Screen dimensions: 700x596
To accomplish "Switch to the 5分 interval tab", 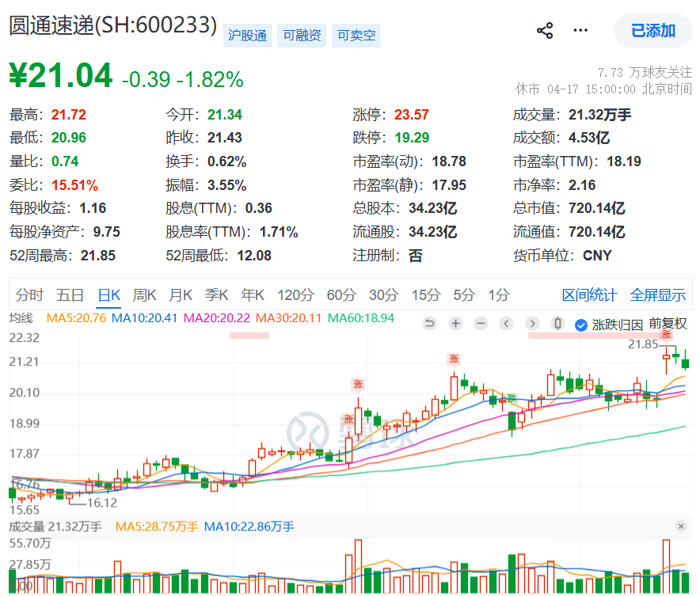I will (x=464, y=295).
